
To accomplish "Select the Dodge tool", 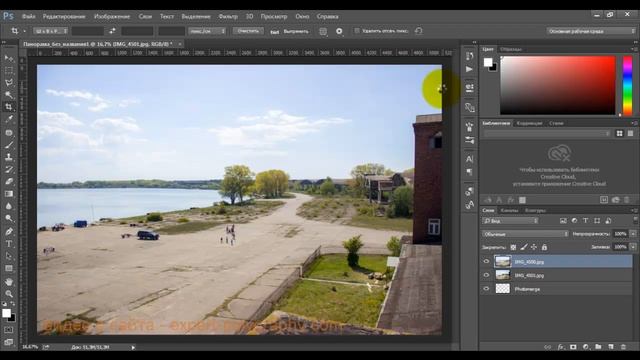I will (x=9, y=218).
